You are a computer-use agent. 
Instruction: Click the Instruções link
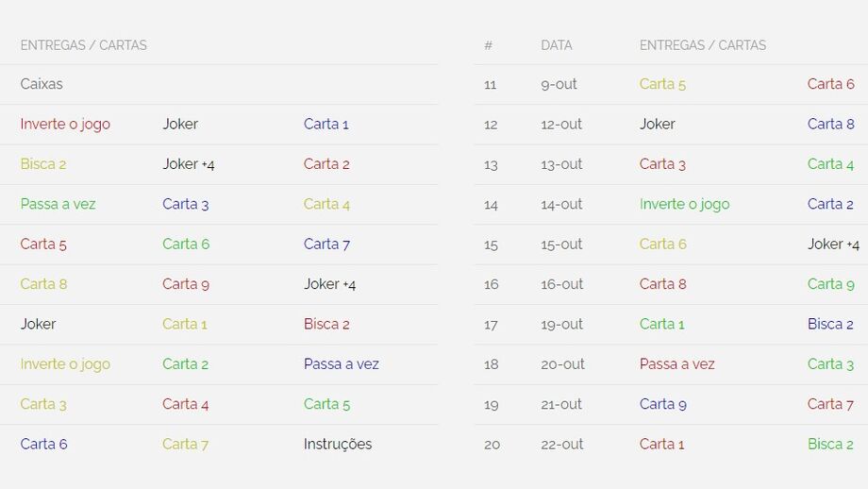(338, 444)
